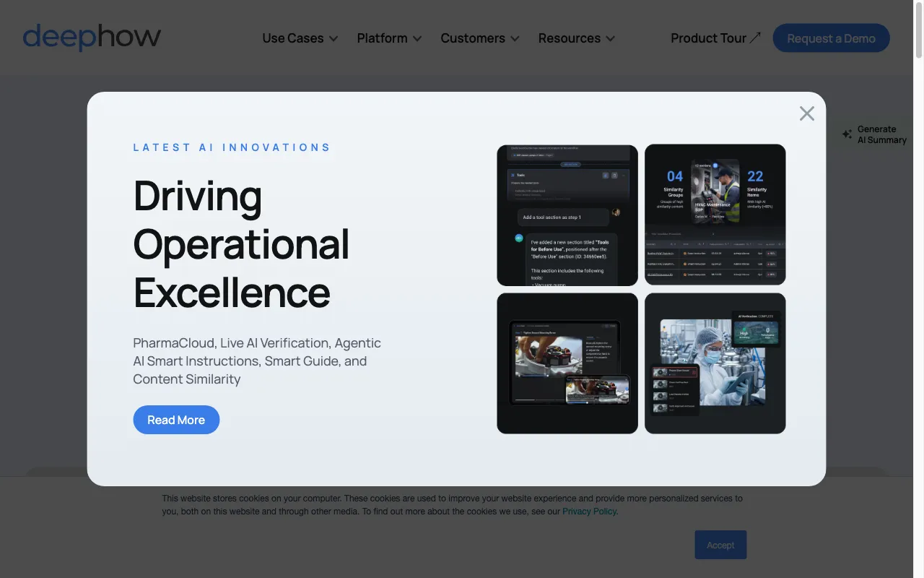Expand the Customers chevron arrow

coord(515,39)
